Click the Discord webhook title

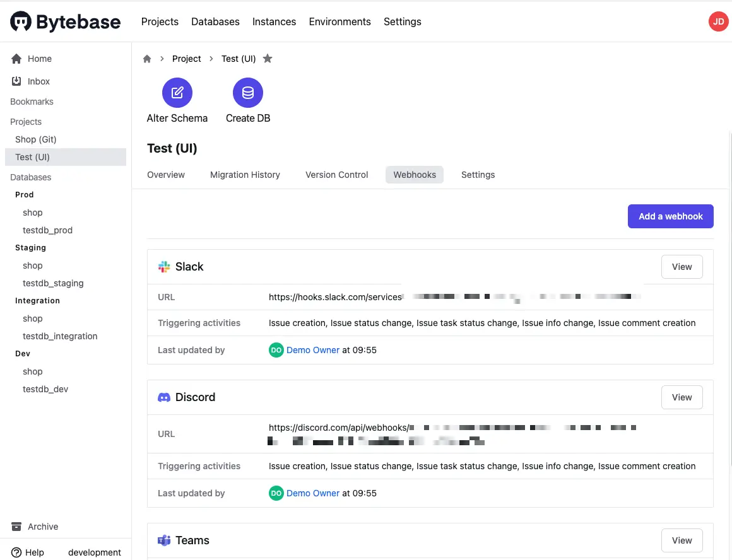pos(195,397)
